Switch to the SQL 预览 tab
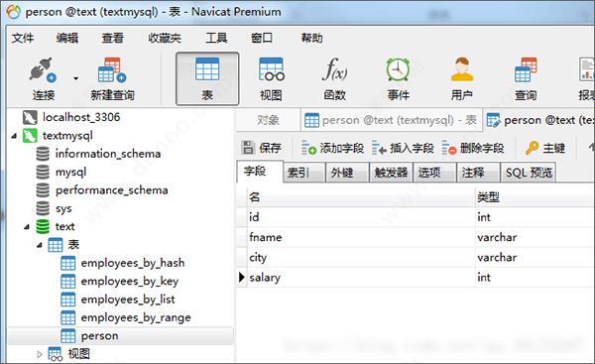 [x=529, y=173]
